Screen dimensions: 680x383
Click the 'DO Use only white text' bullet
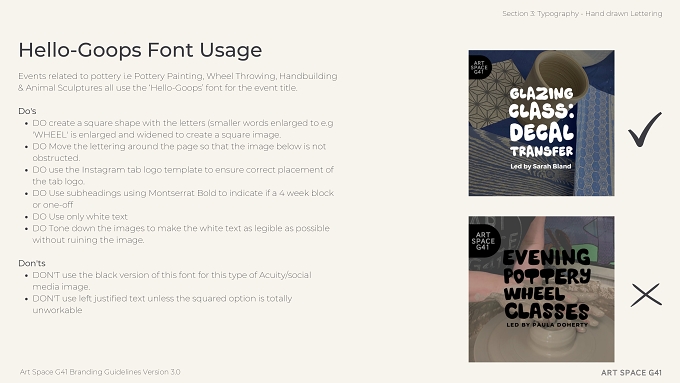coord(80,216)
